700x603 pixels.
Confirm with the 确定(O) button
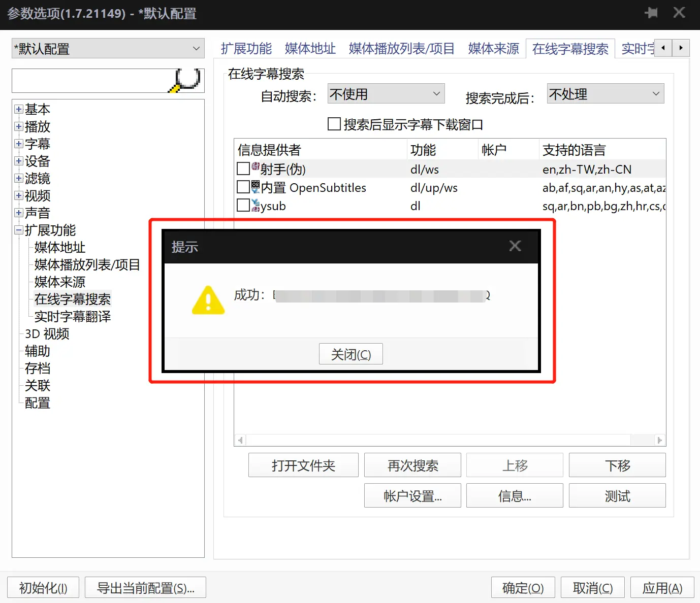tap(523, 588)
